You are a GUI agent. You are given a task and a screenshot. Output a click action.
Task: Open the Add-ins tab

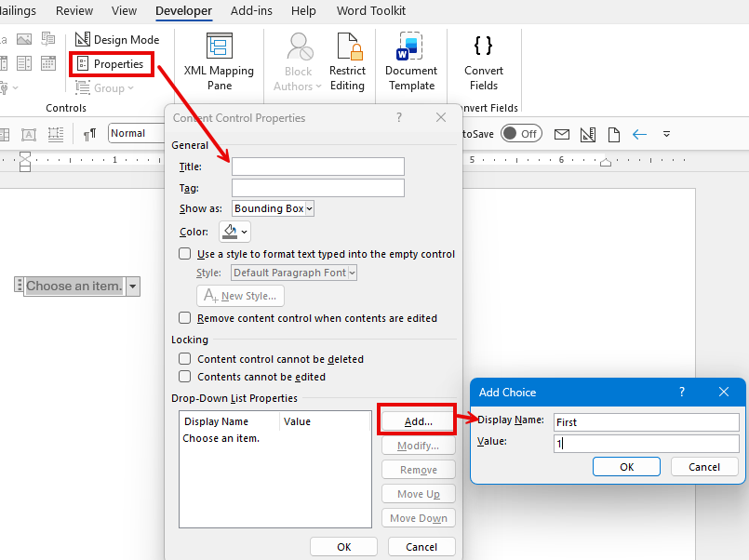tap(251, 10)
